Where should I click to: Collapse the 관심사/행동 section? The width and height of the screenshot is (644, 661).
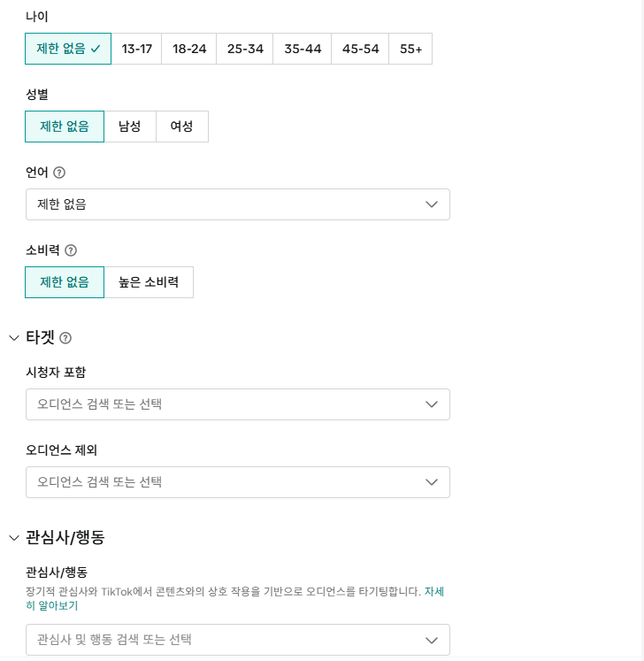pyautogui.click(x=14, y=537)
